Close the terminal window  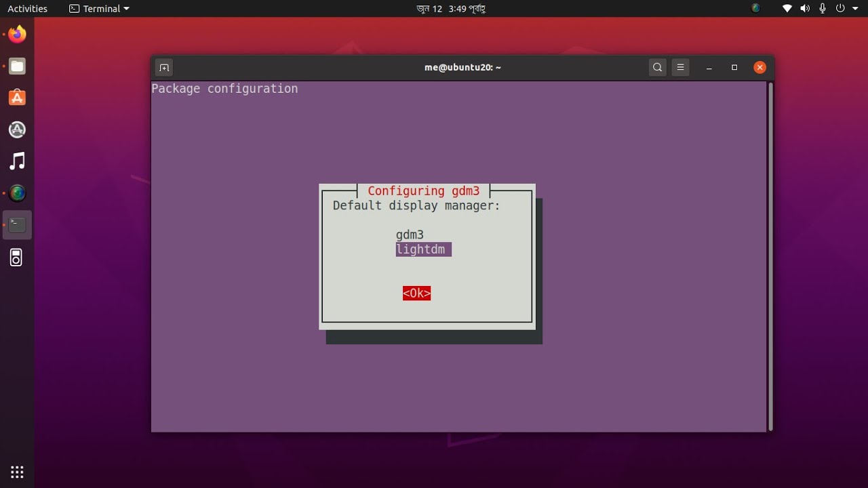pos(759,67)
